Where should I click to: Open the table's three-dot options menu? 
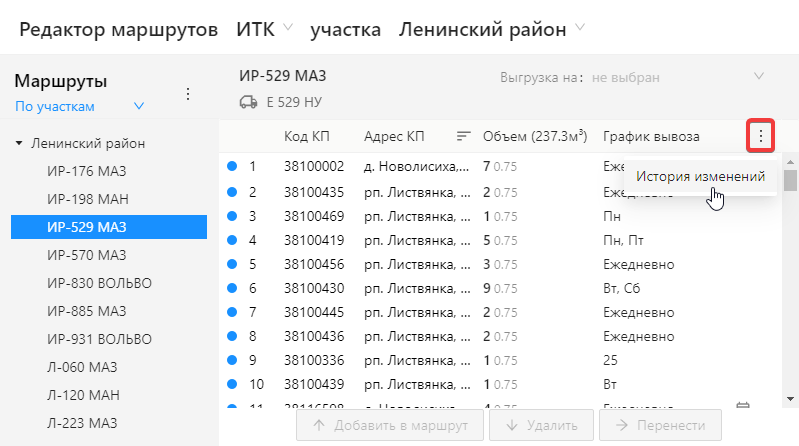[x=760, y=136]
